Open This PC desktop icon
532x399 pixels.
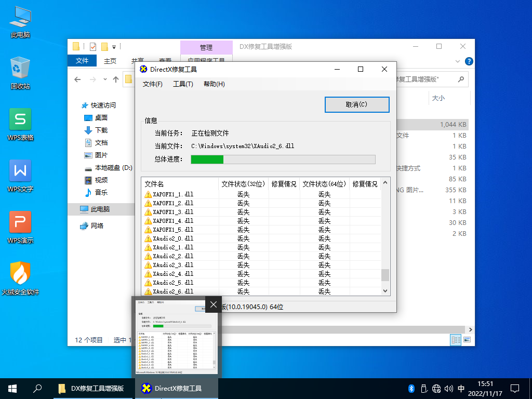click(x=20, y=22)
